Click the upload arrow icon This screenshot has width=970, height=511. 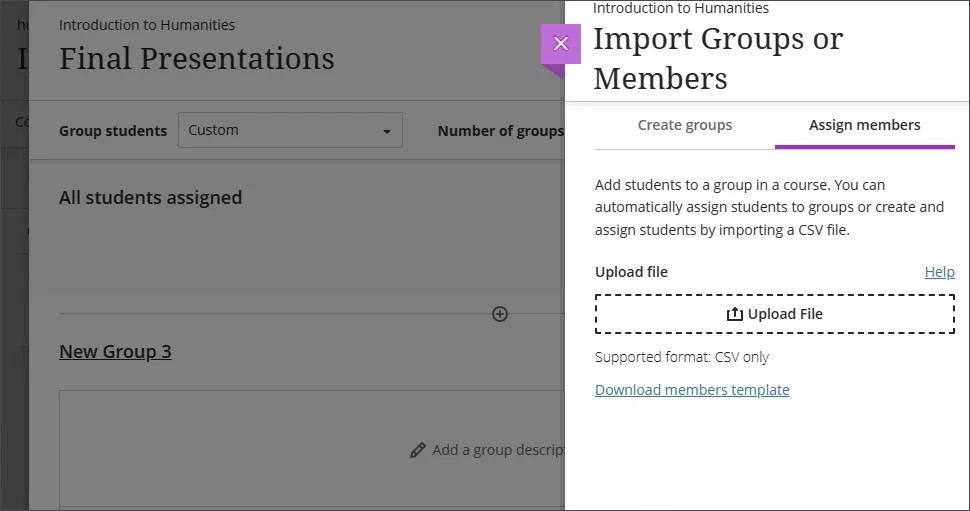(734, 314)
